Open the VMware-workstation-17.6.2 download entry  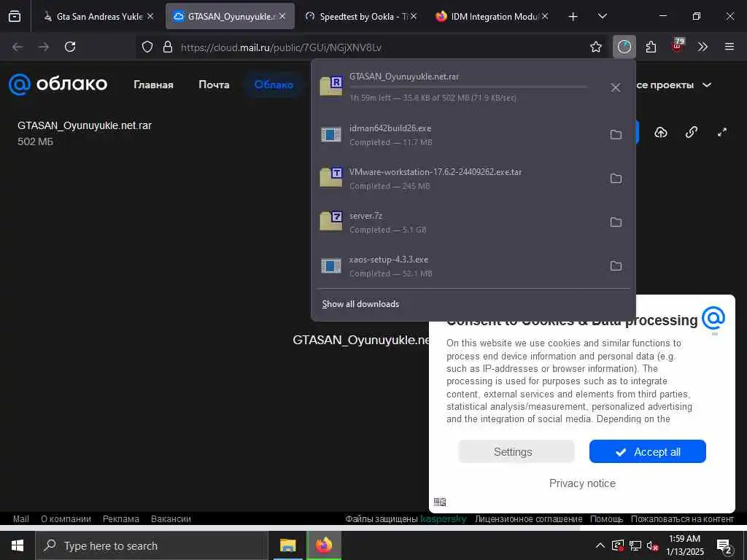(457, 179)
